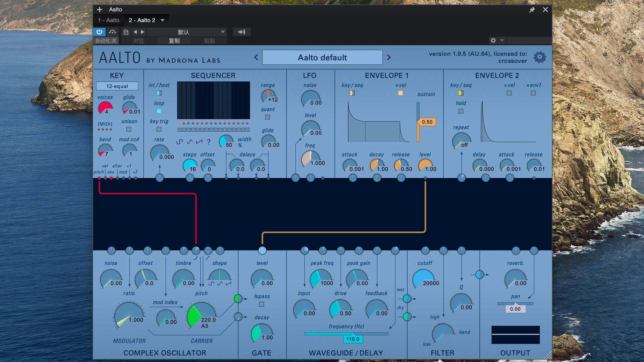Pin the Aalto plugin window
This screenshot has height=362, width=644.
(x=532, y=10)
